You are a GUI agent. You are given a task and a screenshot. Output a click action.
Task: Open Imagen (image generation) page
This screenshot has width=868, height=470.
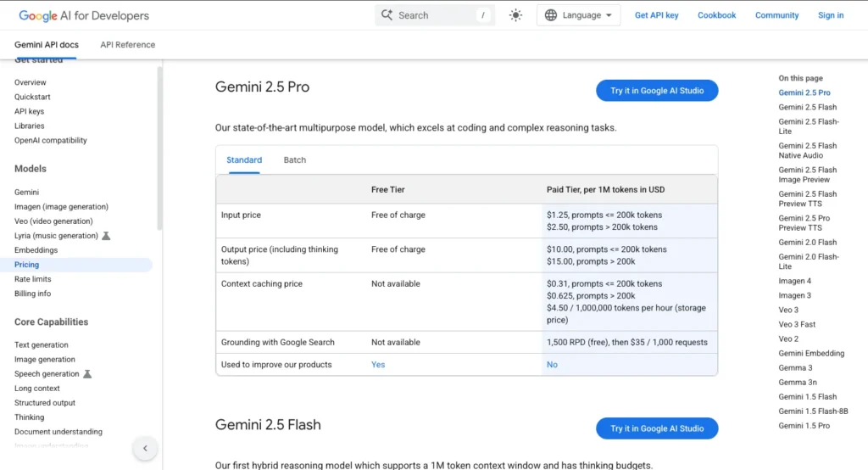(x=61, y=206)
